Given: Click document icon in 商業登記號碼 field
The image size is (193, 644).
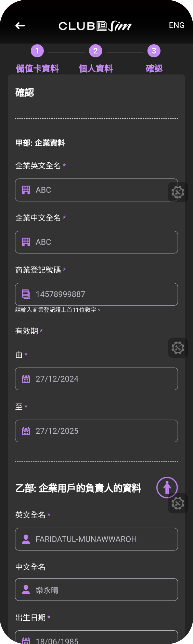Looking at the screenshot, I should 26,294.
